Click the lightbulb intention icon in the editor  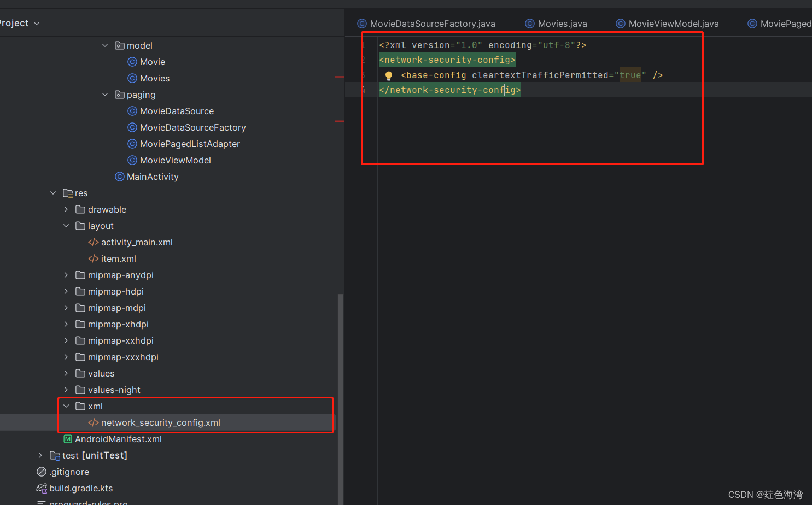click(389, 75)
